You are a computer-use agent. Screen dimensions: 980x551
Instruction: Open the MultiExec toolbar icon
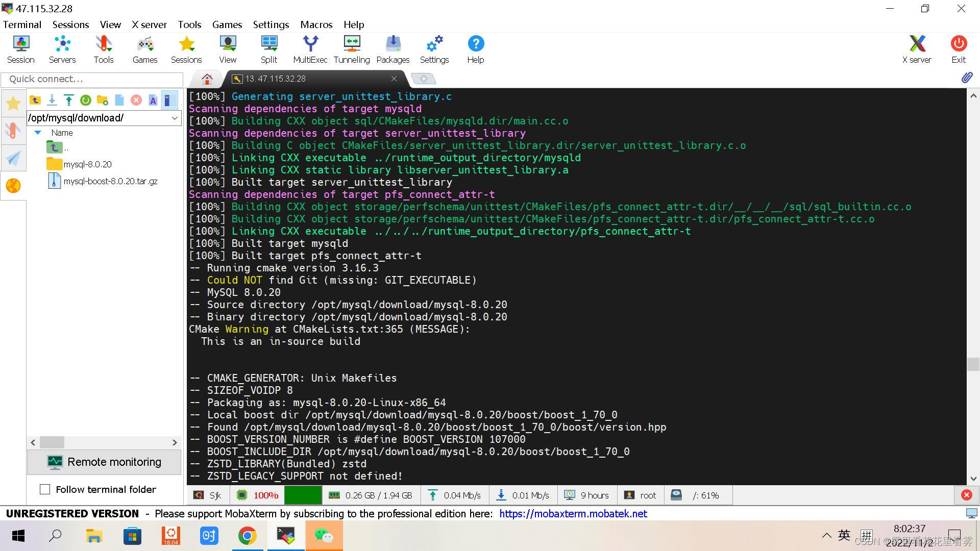tap(310, 49)
